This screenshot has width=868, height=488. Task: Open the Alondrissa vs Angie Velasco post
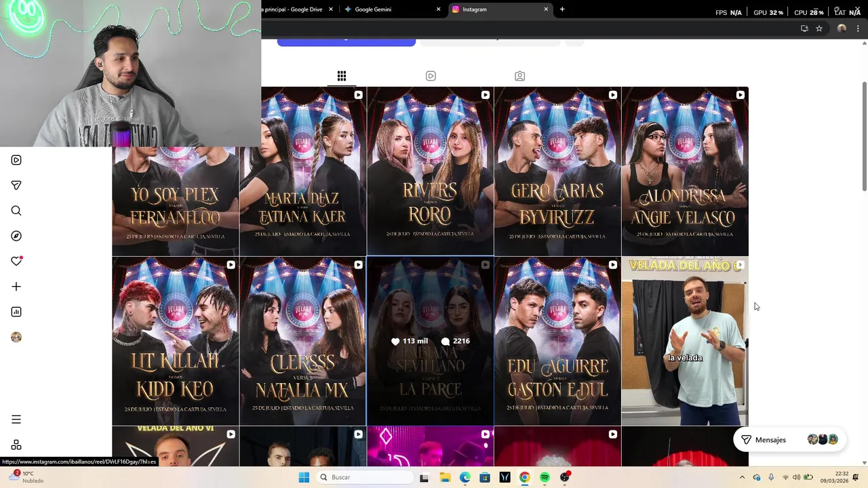pyautogui.click(x=685, y=171)
